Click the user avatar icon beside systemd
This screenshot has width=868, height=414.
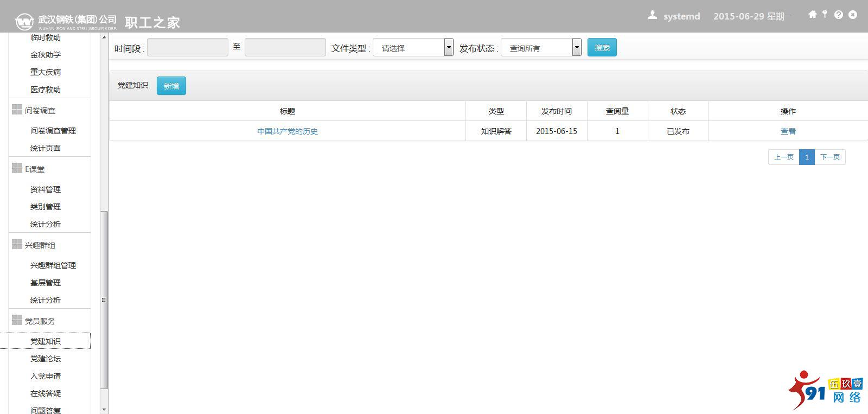pos(653,15)
